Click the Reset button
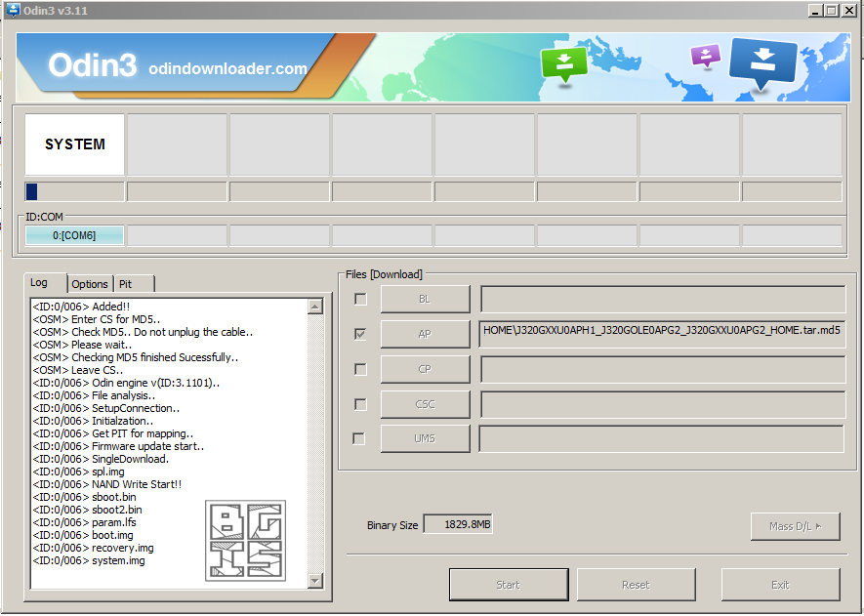The height and width of the screenshot is (616, 864). [636, 585]
